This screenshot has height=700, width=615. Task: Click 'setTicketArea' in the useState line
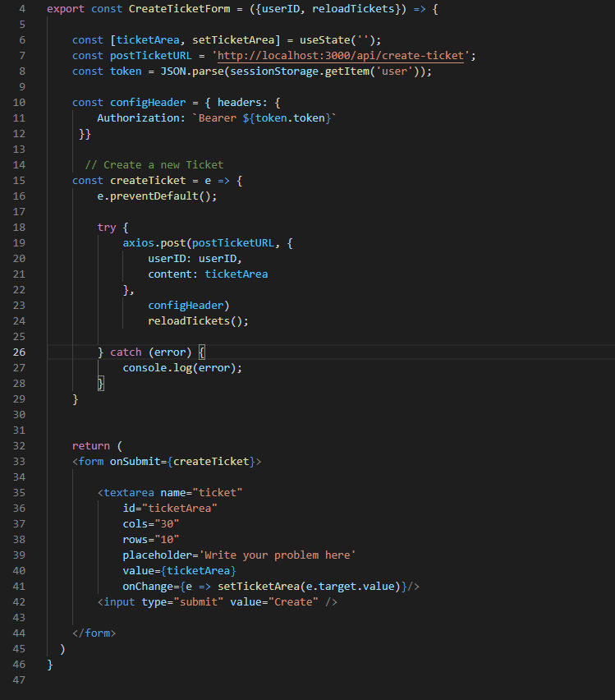tap(233, 40)
